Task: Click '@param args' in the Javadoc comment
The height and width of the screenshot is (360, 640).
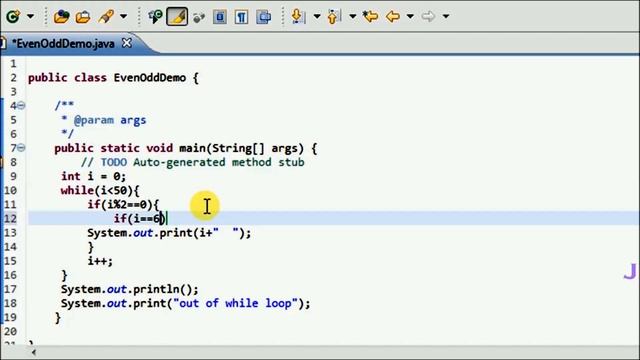Action: pos(110,120)
